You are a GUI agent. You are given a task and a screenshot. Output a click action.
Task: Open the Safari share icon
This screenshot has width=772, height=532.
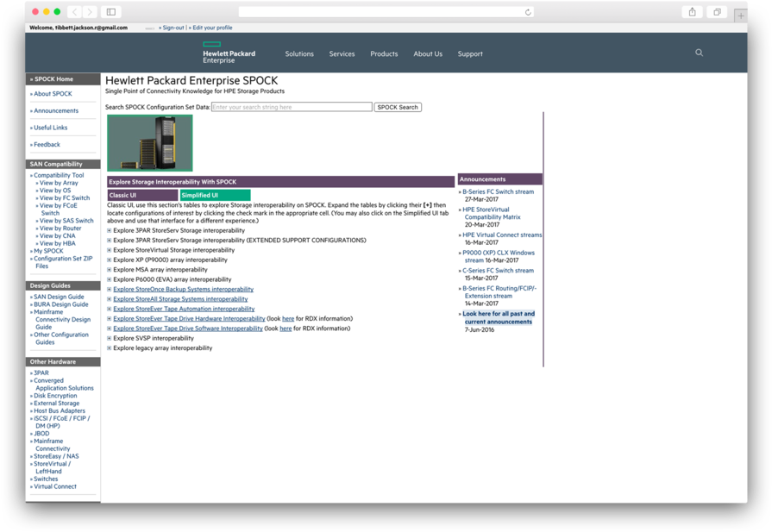tap(692, 12)
